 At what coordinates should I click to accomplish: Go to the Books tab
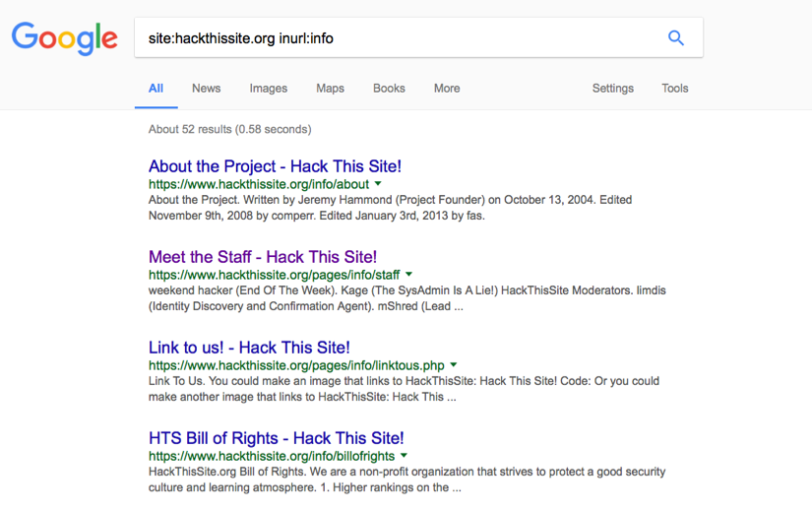pos(389,89)
